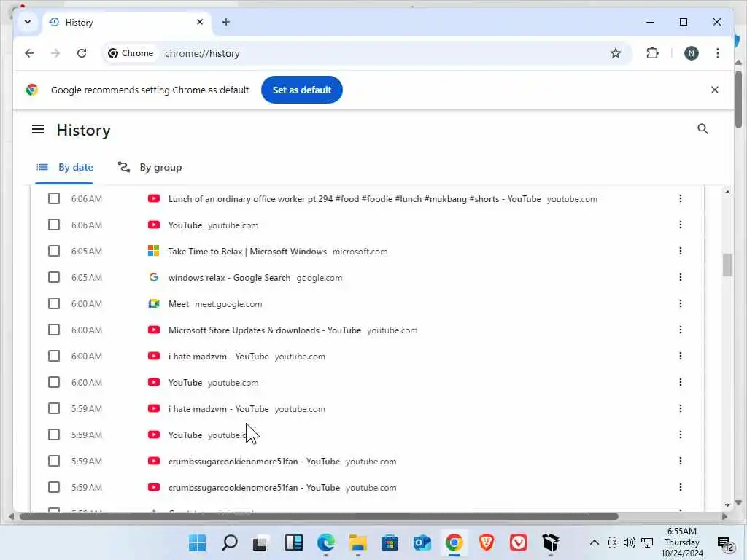This screenshot has height=560, width=747.
Task: Open a new tab with plus button
Action: (x=226, y=22)
